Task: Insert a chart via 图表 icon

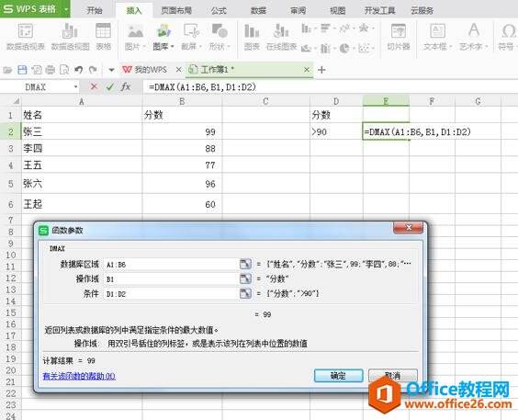Action: coord(252,37)
